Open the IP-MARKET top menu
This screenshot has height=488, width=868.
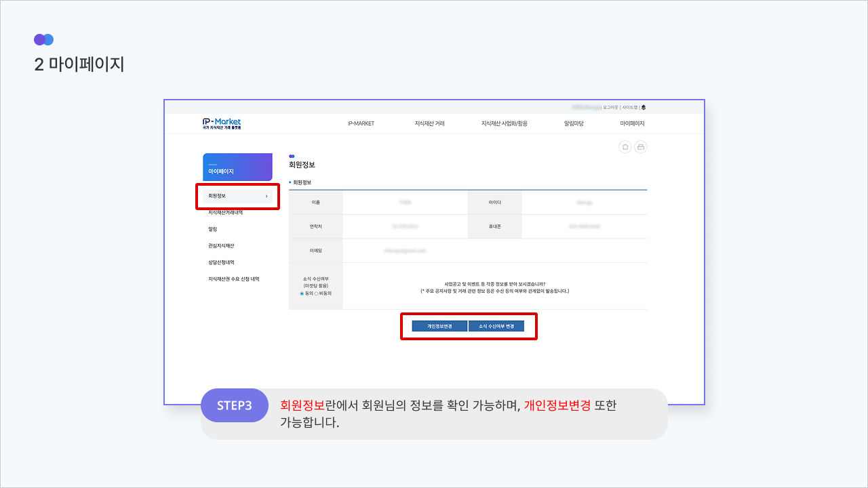361,123
